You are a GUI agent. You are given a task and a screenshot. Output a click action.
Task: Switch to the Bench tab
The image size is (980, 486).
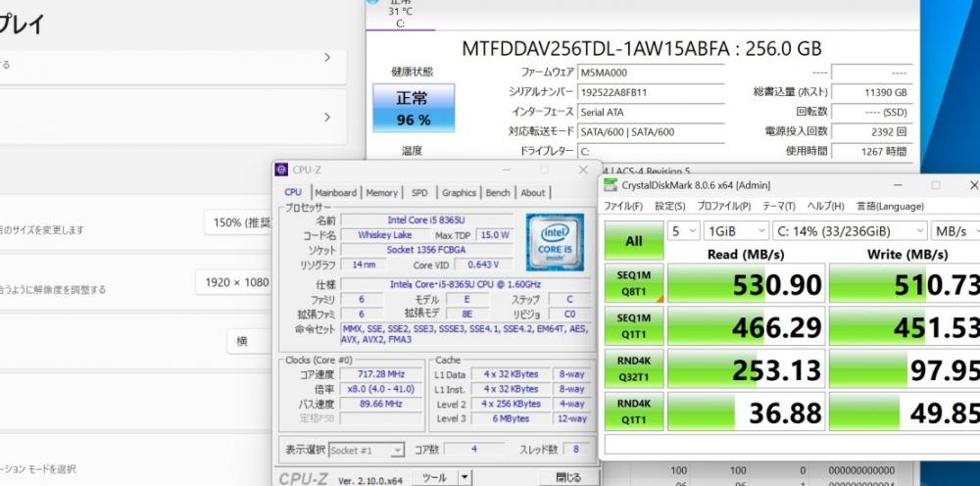[498, 193]
